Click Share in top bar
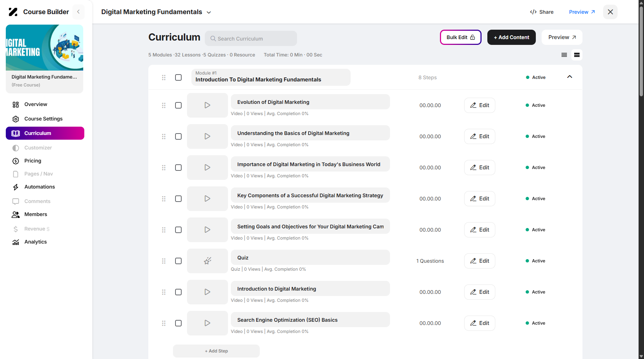644x359 pixels. [542, 12]
